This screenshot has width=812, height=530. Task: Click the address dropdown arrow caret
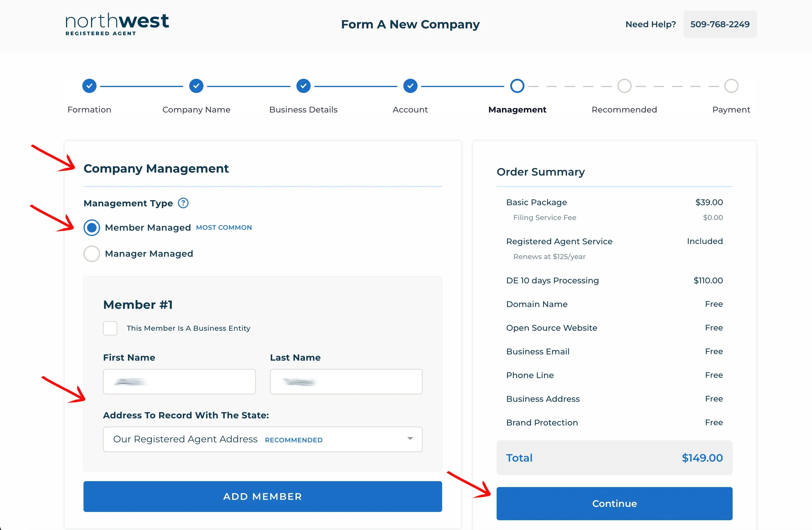(x=410, y=439)
